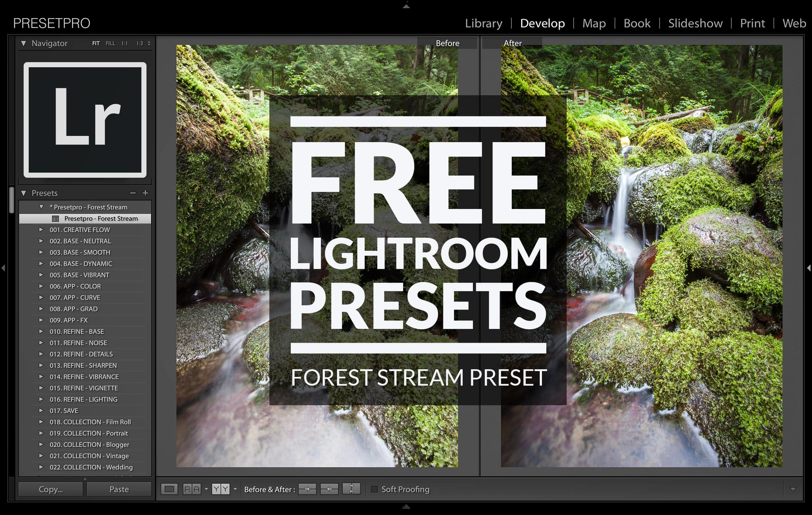Viewport: 812px width, 515px height.
Task: Expand the 001. CREATIVE FLOW preset folder
Action: click(x=41, y=230)
